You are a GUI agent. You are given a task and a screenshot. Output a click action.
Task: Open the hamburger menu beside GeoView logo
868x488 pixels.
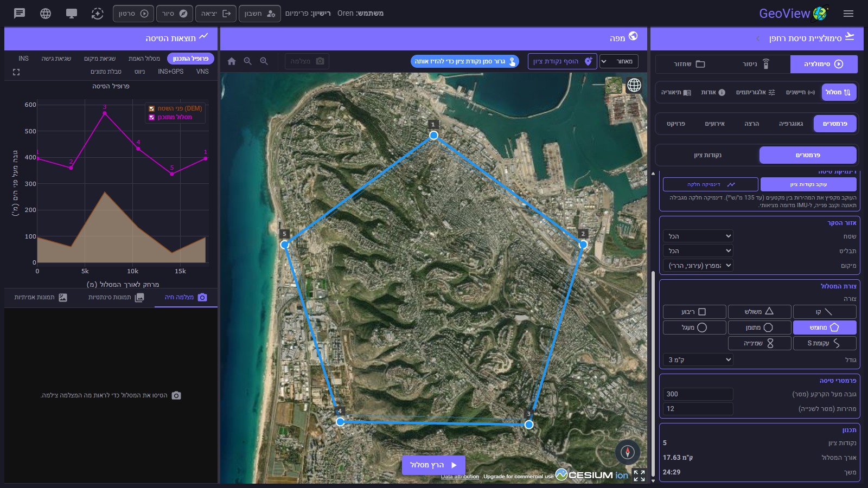point(848,14)
